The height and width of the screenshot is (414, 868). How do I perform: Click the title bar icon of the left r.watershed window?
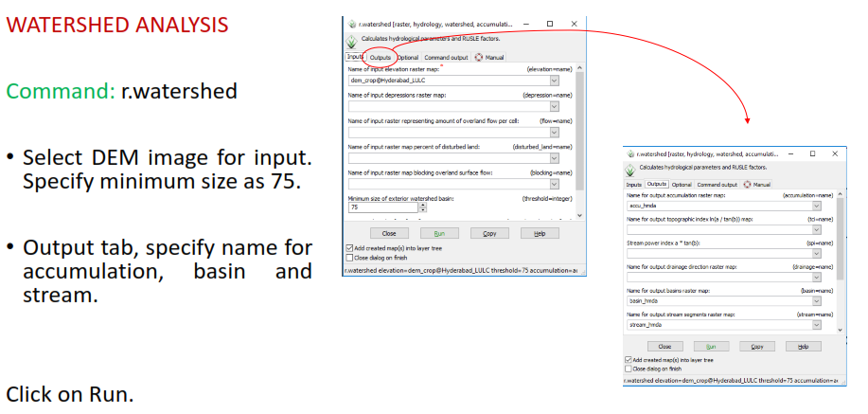tap(350, 23)
